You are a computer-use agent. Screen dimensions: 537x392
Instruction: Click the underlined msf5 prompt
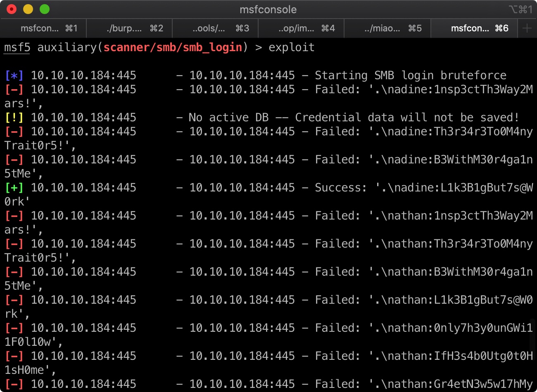point(17,47)
